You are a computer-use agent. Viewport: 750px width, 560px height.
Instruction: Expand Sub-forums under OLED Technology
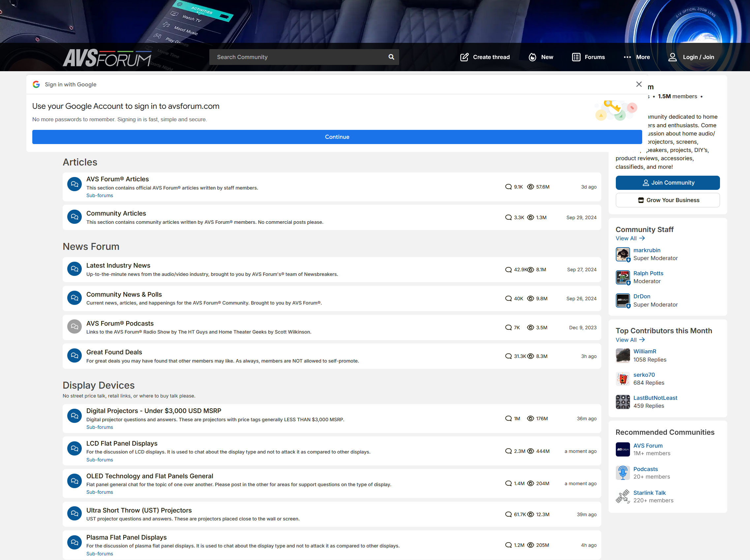[x=99, y=492]
